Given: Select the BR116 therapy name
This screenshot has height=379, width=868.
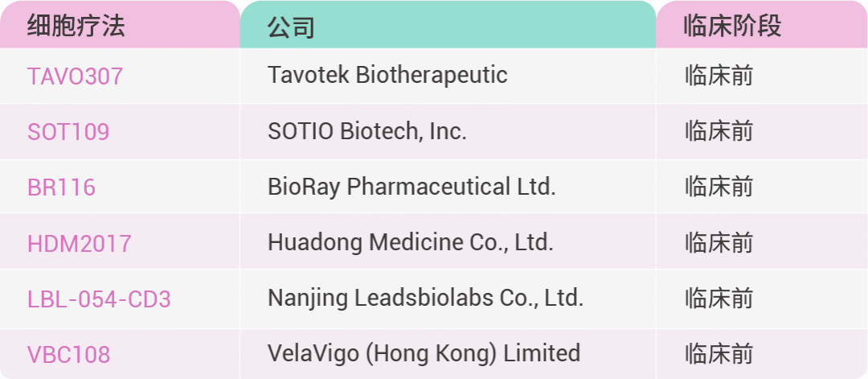Looking at the screenshot, I should point(61,187).
